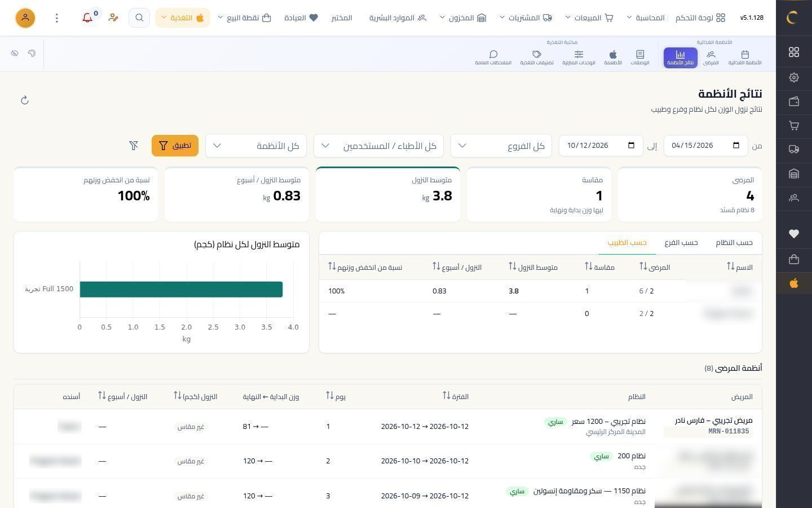
Task: Open the المختبر lab link
Action: point(342,18)
